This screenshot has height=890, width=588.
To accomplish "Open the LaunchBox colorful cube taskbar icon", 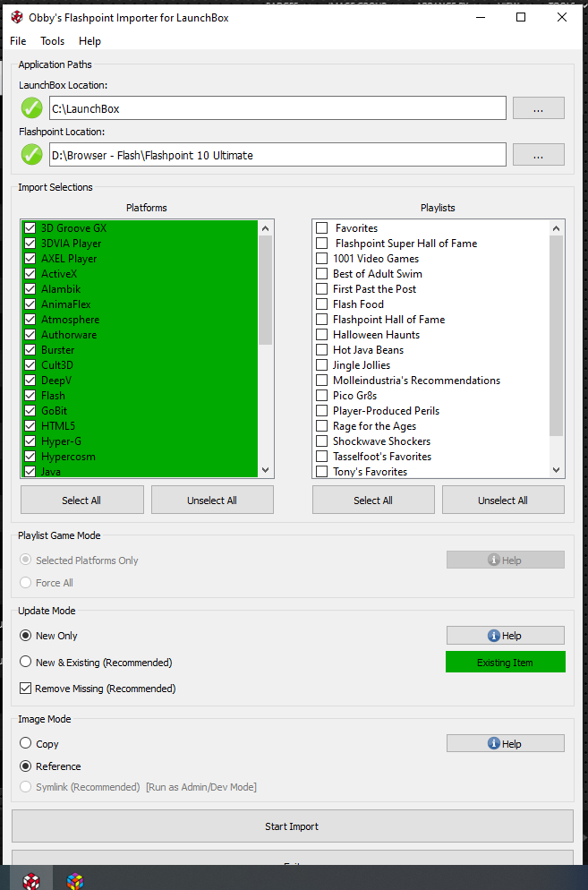I will (75, 881).
